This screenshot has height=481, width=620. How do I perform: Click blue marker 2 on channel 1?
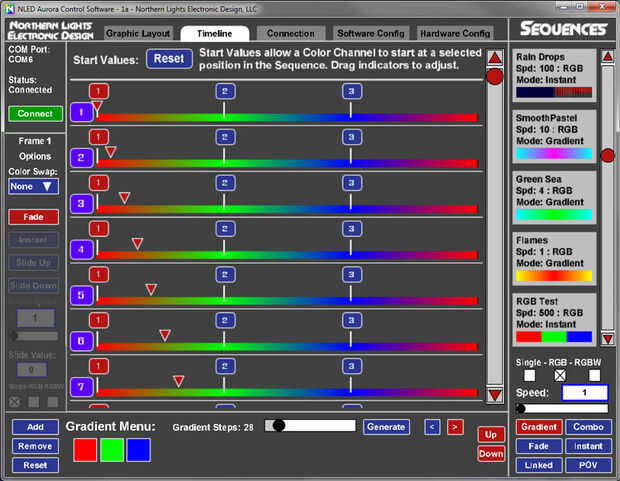click(225, 91)
